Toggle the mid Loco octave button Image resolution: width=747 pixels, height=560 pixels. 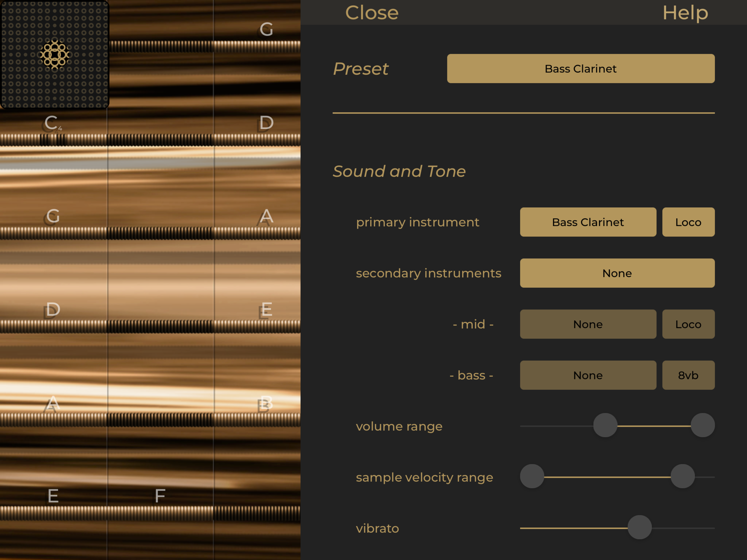[688, 324]
